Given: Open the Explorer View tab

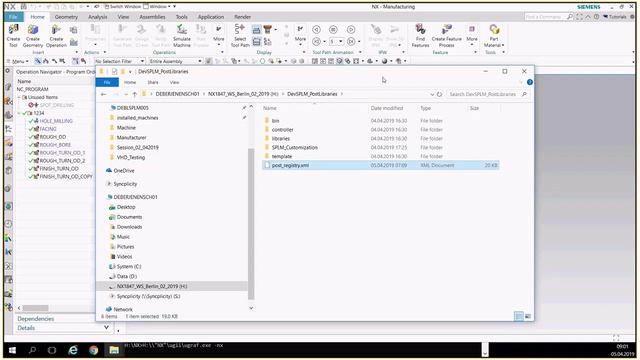Looking at the screenshot, I should tap(174, 82).
